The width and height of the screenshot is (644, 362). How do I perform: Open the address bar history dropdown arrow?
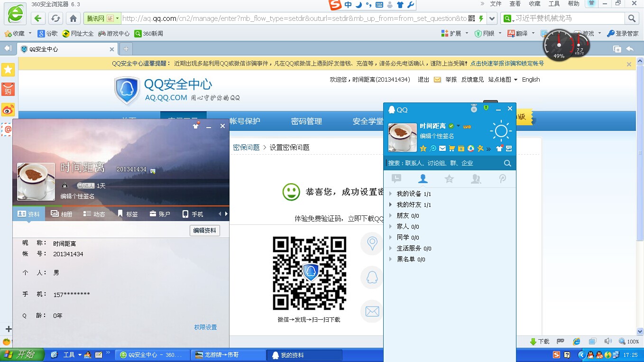click(x=492, y=19)
